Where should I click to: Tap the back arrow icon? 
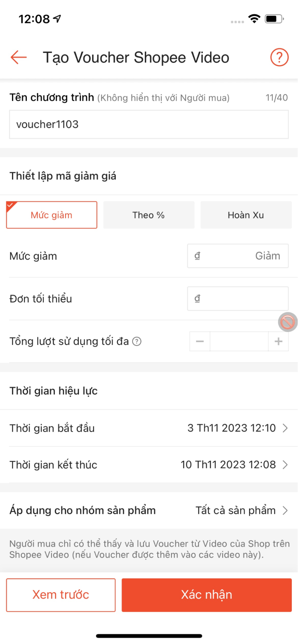click(18, 57)
